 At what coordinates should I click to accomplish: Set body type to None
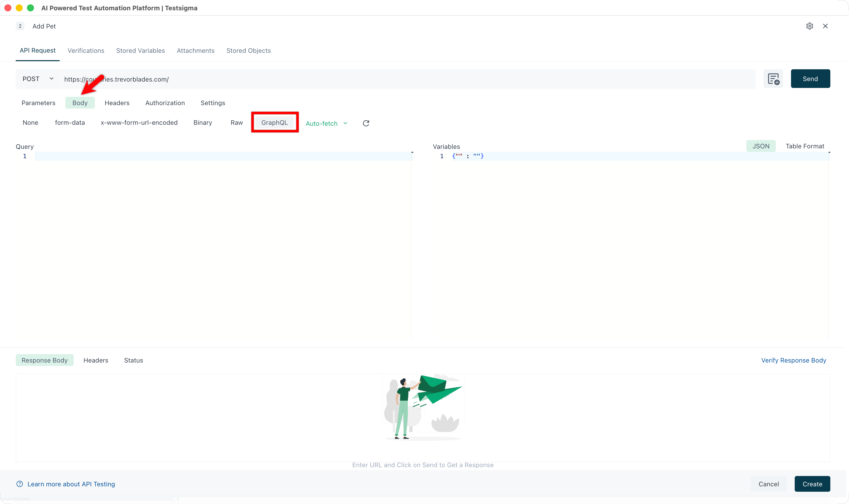point(30,123)
